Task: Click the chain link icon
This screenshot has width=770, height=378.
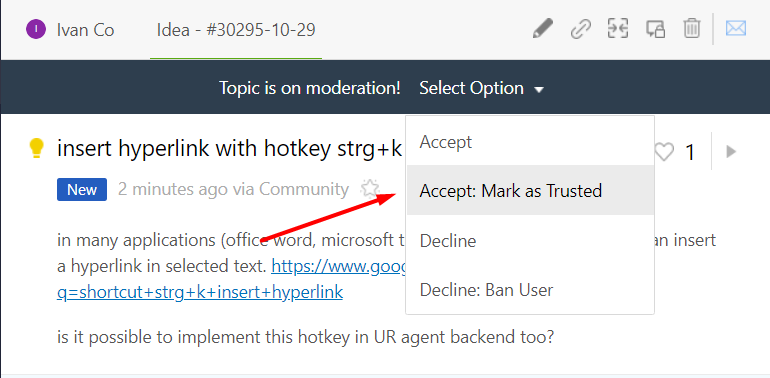Action: tap(580, 29)
